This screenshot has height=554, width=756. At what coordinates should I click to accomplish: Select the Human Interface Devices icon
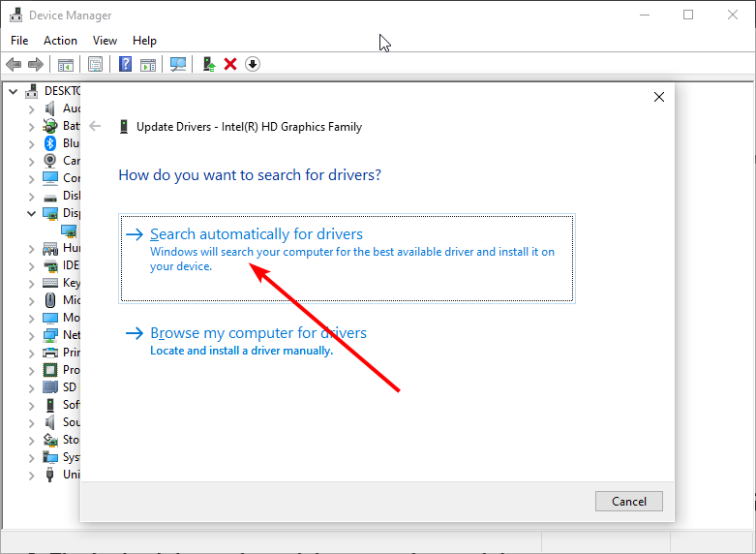coord(50,248)
